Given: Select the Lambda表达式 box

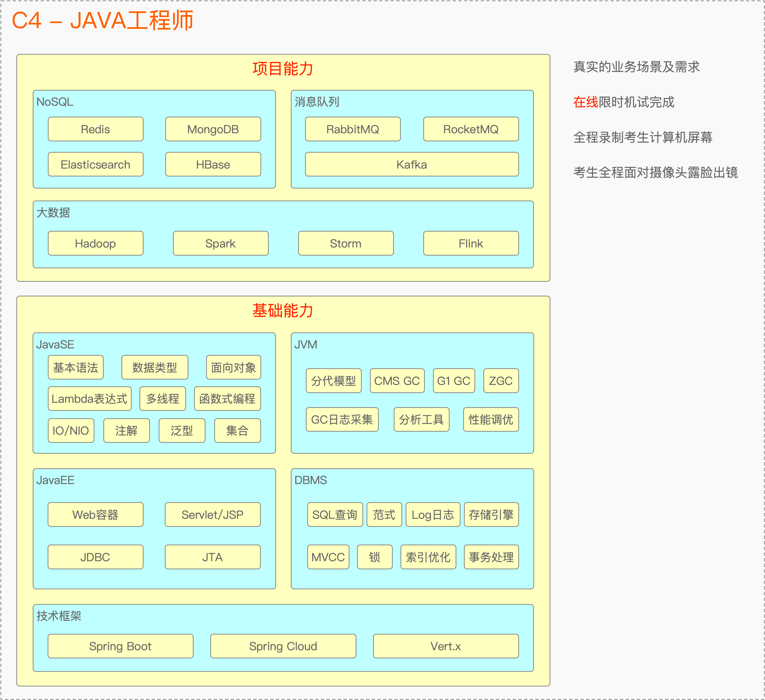Looking at the screenshot, I should [x=90, y=399].
